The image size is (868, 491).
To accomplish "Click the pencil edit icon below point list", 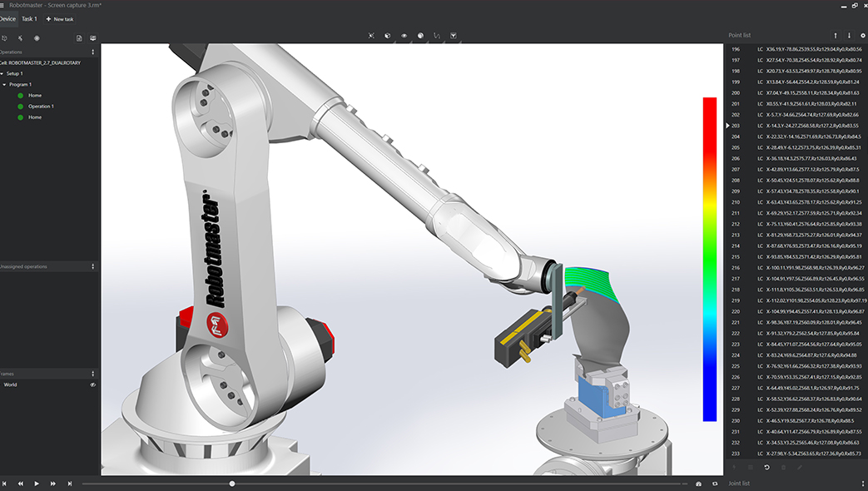I will (x=800, y=467).
